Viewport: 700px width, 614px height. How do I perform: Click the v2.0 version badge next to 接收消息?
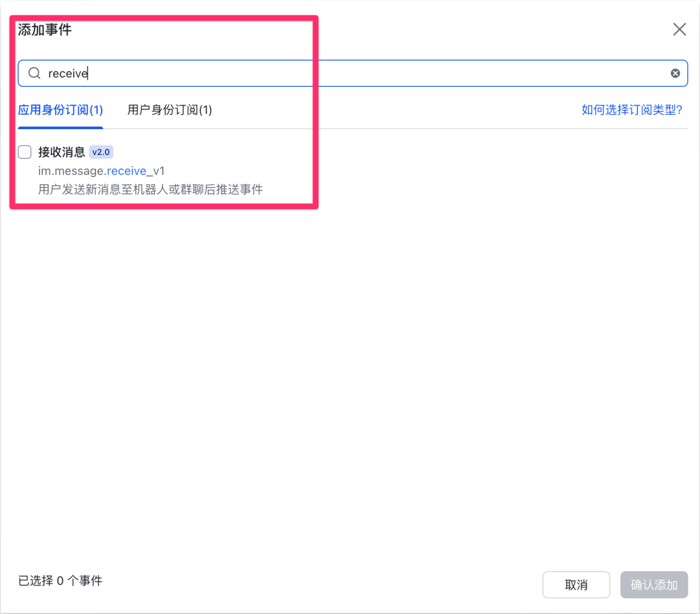[100, 152]
